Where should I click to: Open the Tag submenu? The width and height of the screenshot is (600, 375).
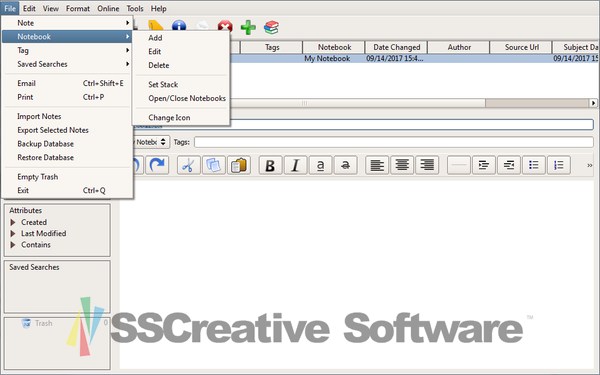67,50
